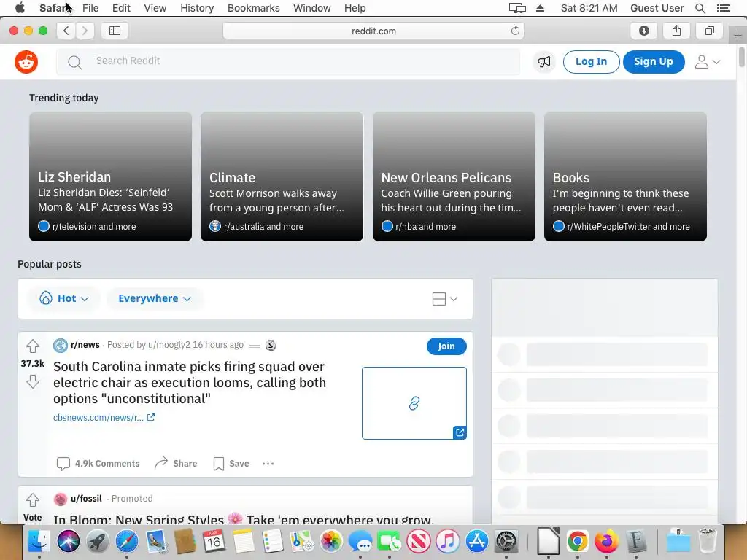Open the Liz Sheridan trending card
The height and width of the screenshot is (560, 747).
click(x=111, y=176)
